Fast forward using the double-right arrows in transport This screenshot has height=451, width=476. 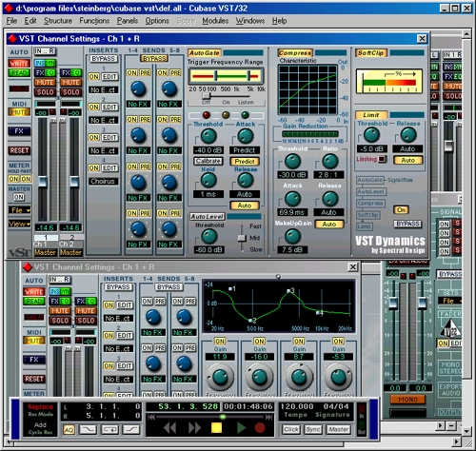click(194, 428)
